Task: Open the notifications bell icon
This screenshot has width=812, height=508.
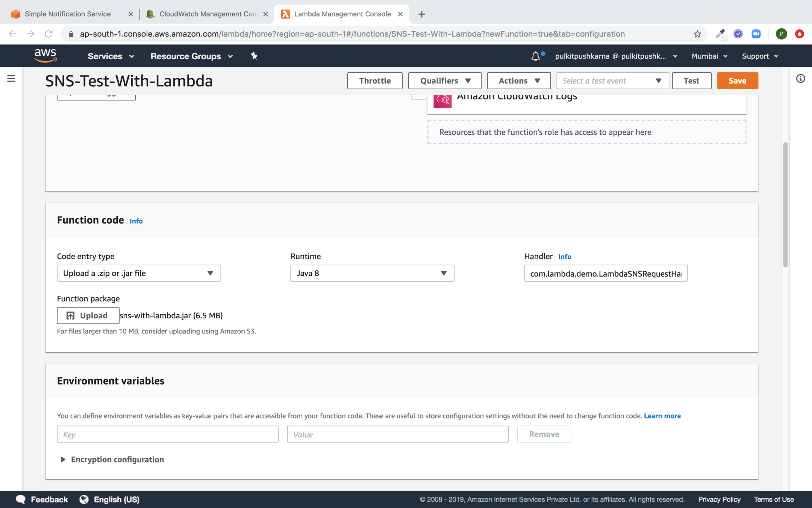Action: coord(535,56)
